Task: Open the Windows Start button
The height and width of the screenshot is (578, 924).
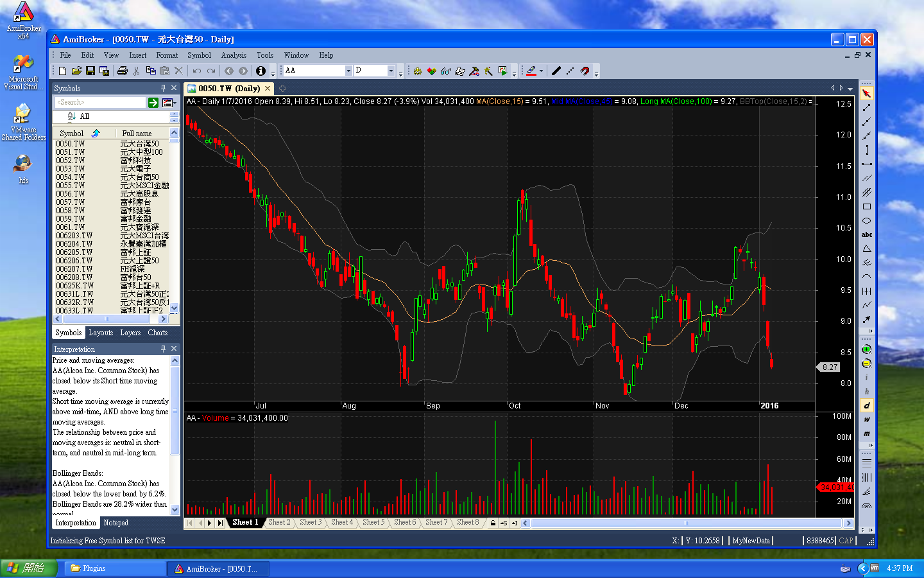Action: [x=29, y=568]
